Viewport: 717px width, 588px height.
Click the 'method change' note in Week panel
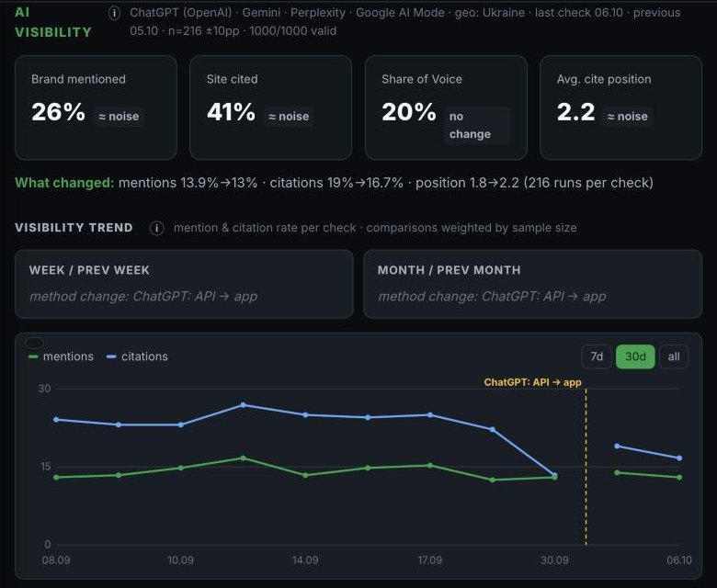click(x=143, y=297)
